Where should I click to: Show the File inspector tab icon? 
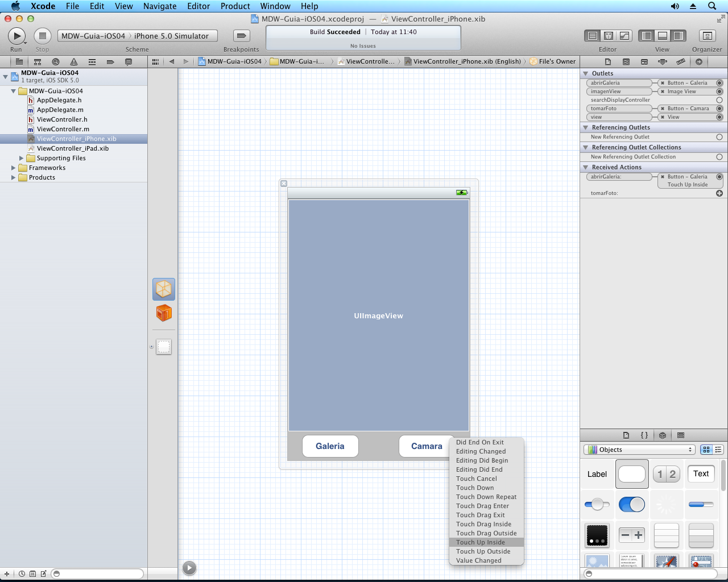tap(608, 61)
